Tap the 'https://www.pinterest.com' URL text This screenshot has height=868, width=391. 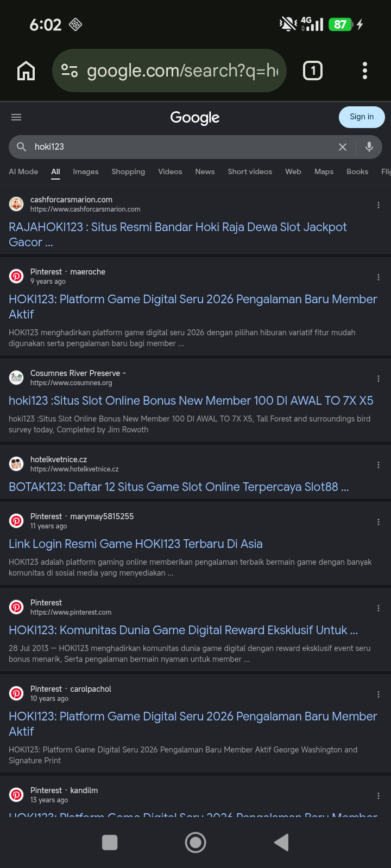(71, 612)
